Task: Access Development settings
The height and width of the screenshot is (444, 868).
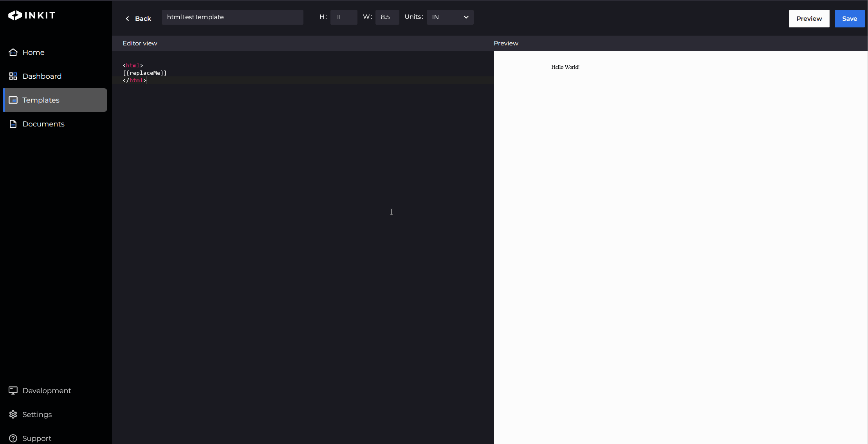Action: [x=40, y=390]
